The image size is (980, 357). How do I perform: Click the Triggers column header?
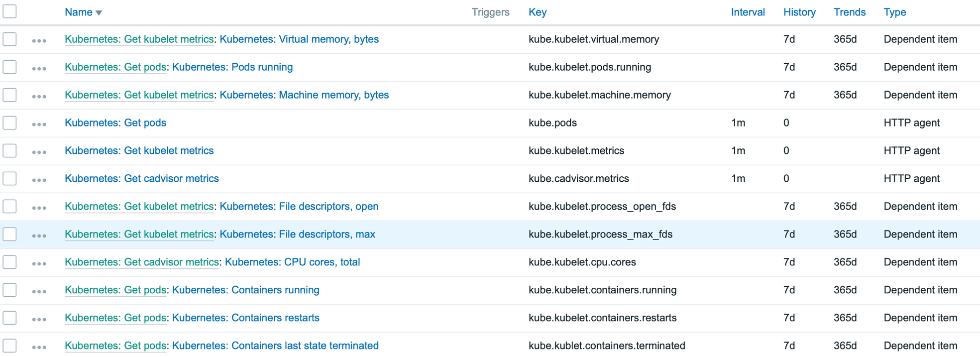click(490, 12)
